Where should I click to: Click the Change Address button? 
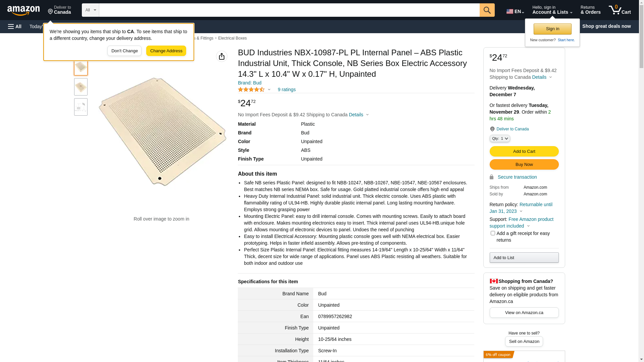(166, 51)
